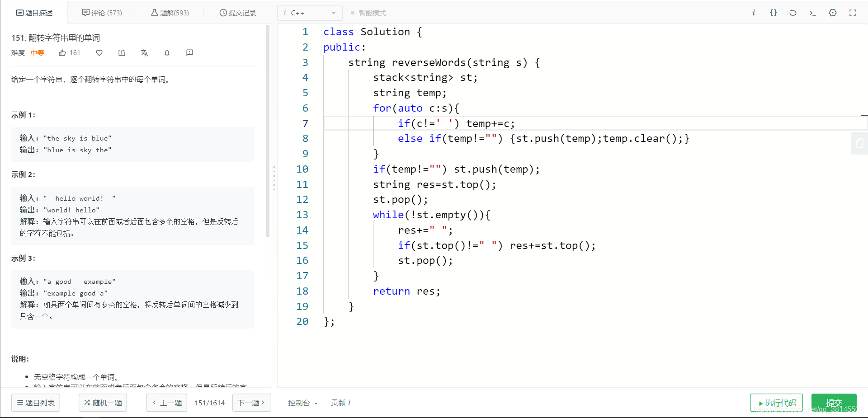The image size is (868, 418).
Task: Open the terminal shortcut icon
Action: click(x=812, y=13)
